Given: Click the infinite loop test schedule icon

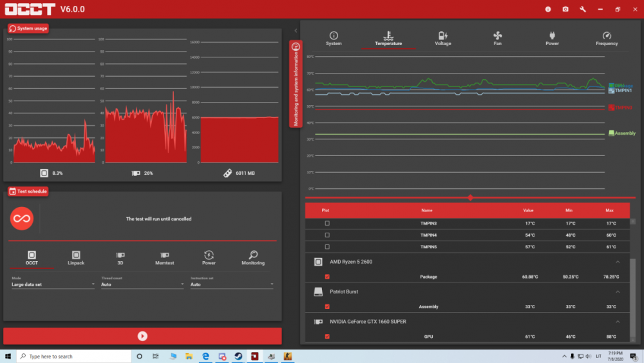Looking at the screenshot, I should click(x=21, y=219).
